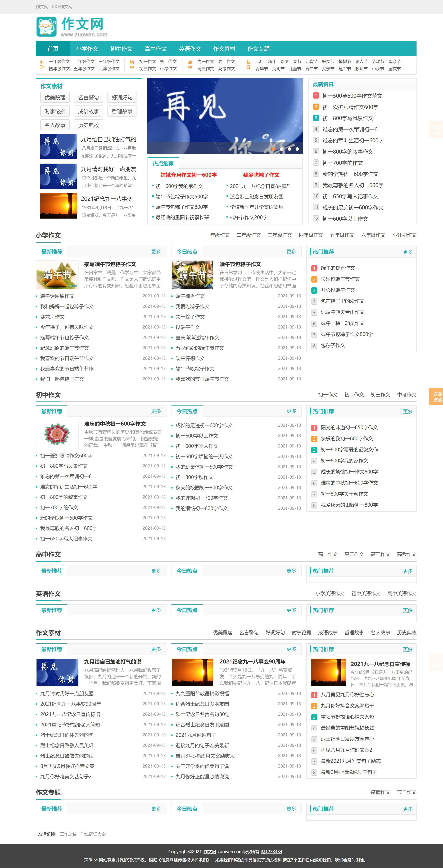Click 更多 in 小学作文 最新推荐
The image size is (443, 868).
pyautogui.click(x=156, y=252)
